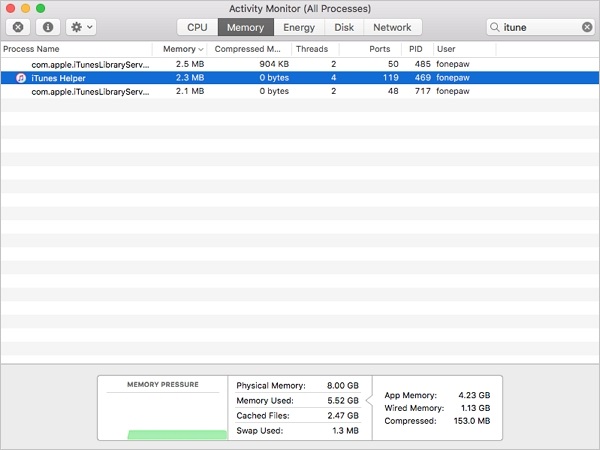Screen dimensions: 600x450
Task: Click the iTunes Helper music note icon
Action: pyautogui.click(x=21, y=78)
